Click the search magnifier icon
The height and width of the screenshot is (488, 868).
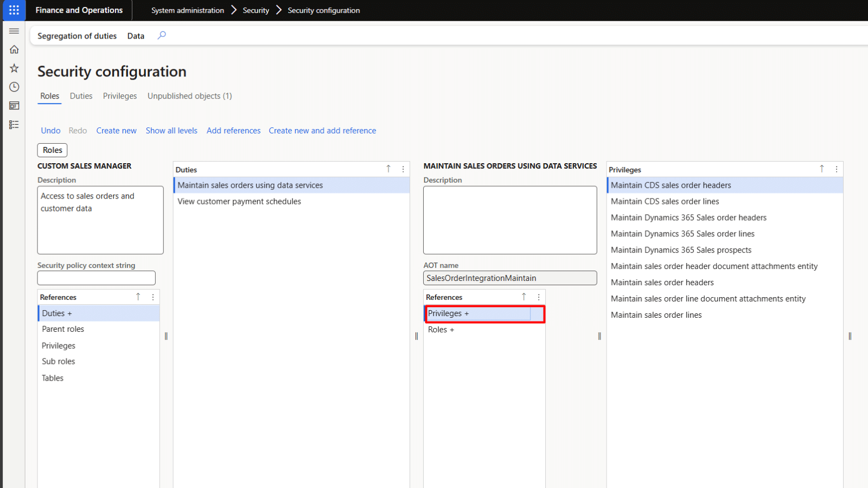161,35
